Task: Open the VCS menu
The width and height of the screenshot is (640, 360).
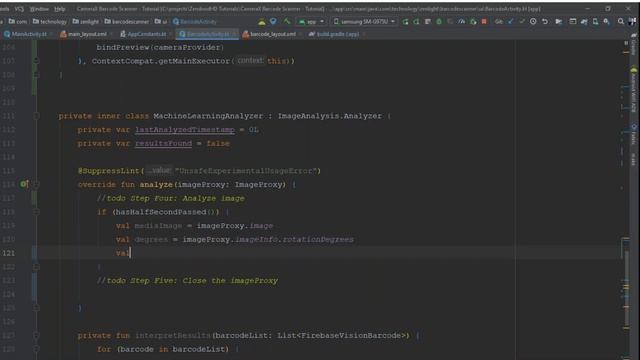Action: [19, 9]
